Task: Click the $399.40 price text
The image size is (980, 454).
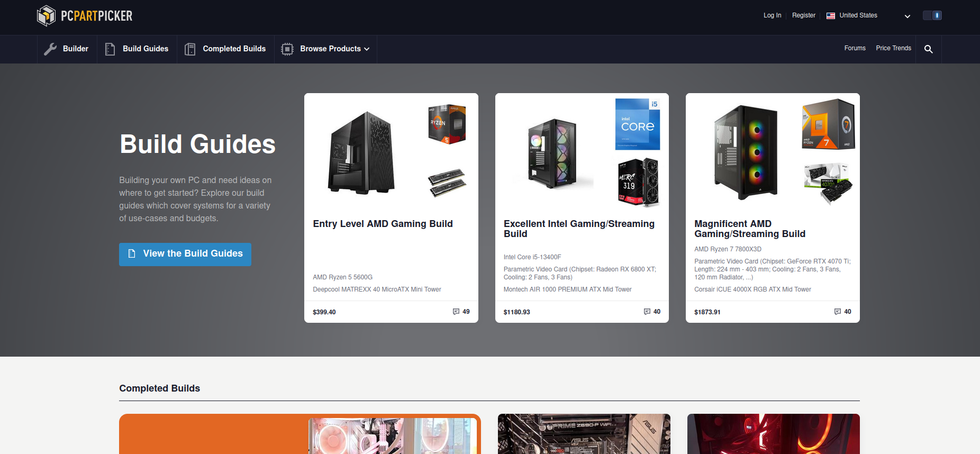Action: click(x=324, y=312)
